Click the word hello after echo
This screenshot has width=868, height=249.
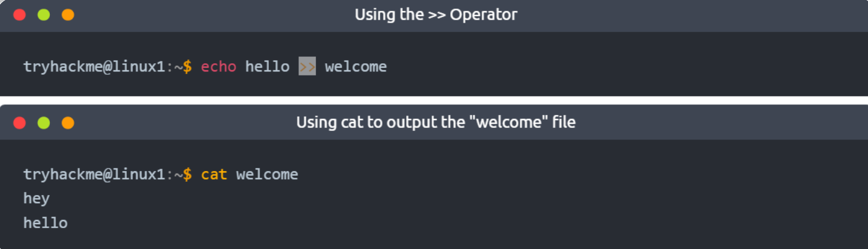tap(267, 67)
